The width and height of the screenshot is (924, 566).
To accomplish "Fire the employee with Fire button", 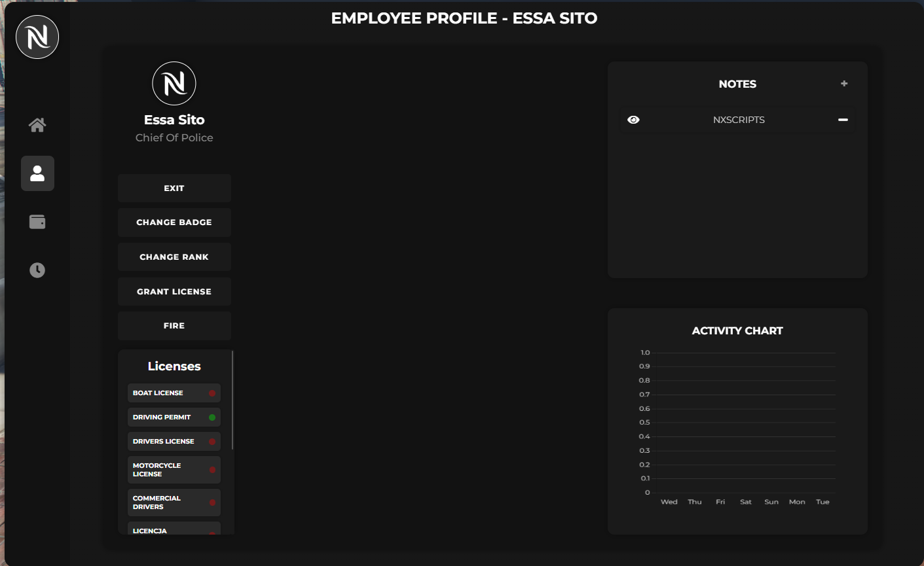I will (174, 326).
